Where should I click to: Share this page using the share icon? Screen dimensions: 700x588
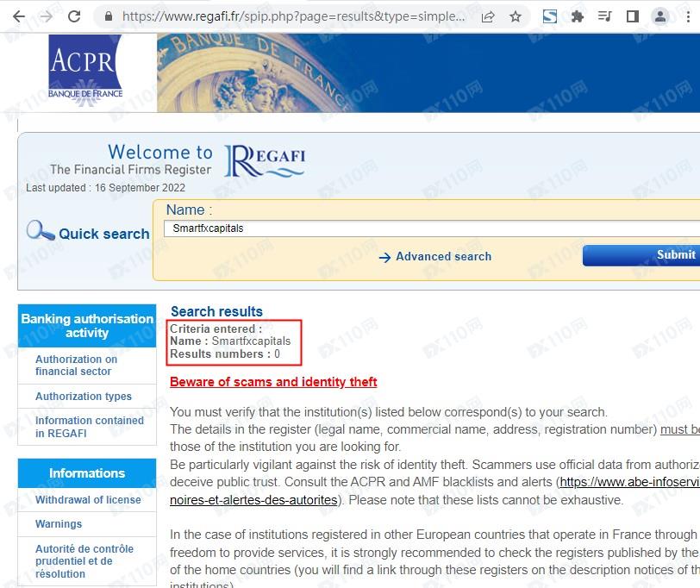point(488,16)
